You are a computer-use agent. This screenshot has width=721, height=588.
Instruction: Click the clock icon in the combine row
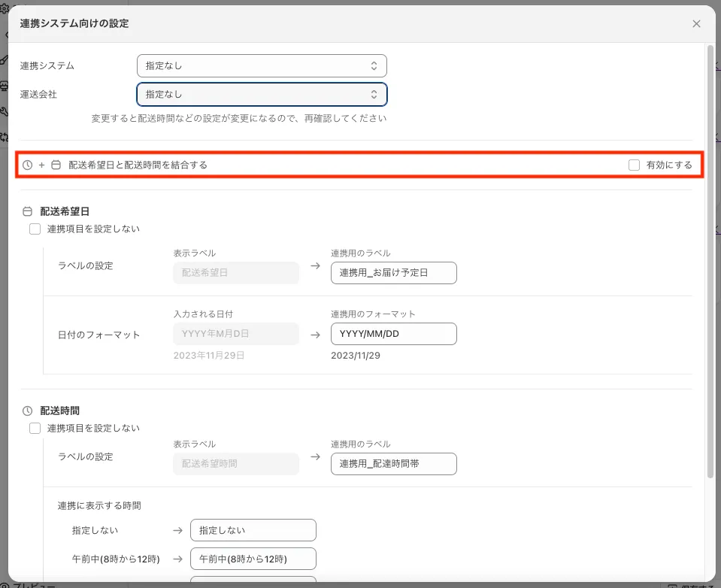[28, 165]
